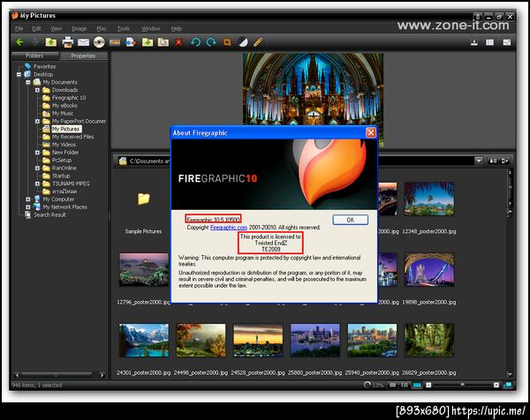Click the zoom in plus button

coord(496,385)
